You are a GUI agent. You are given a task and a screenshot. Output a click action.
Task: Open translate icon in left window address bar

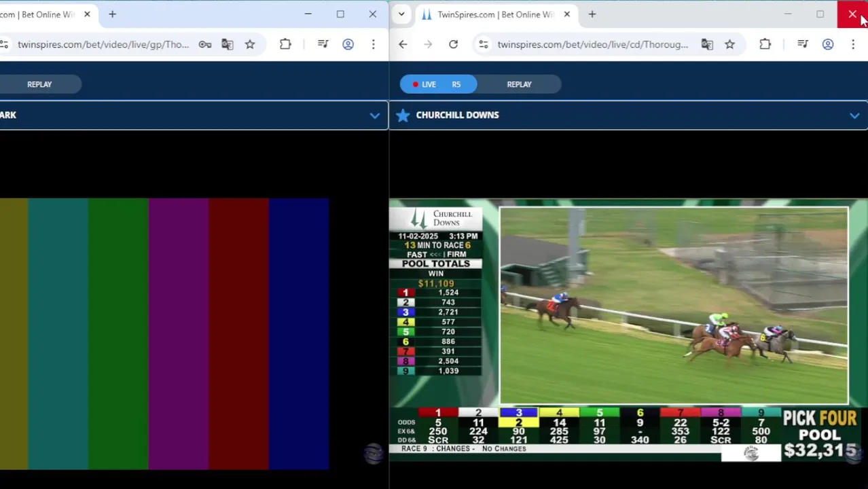[x=228, y=44]
